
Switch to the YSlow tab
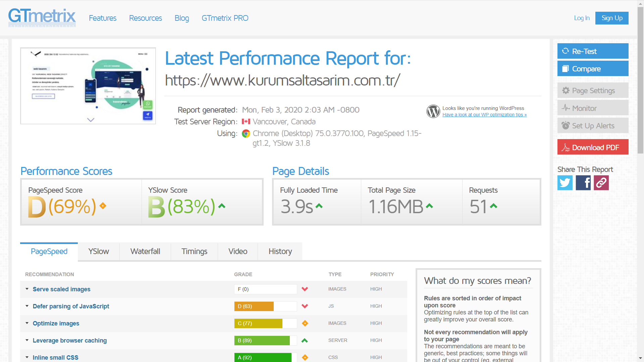pos(99,251)
